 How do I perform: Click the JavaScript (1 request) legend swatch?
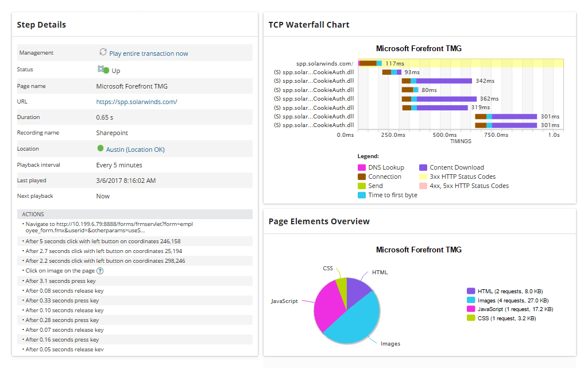pyautogui.click(x=471, y=309)
